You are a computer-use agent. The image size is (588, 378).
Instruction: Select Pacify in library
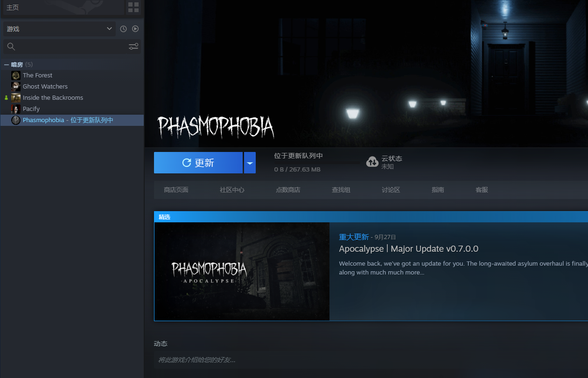point(31,109)
